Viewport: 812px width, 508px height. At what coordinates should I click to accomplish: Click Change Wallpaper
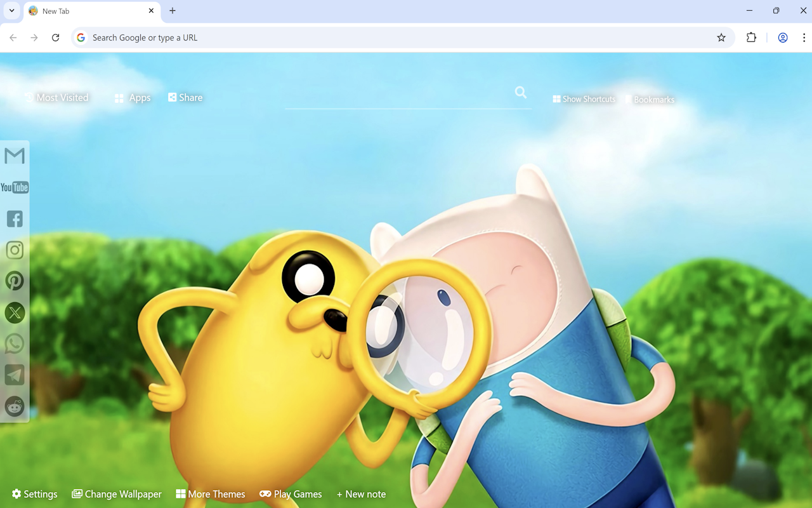(x=117, y=493)
